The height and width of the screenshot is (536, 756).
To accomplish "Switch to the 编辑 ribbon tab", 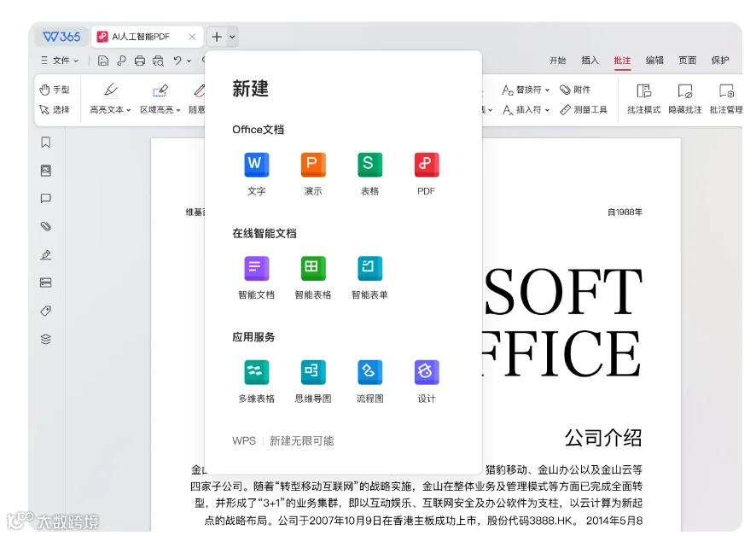I will coord(654,61).
